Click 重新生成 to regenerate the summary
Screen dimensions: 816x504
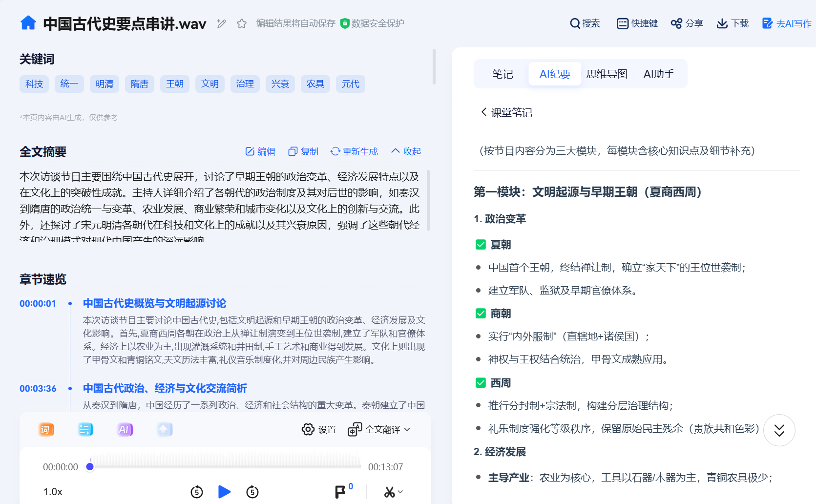(x=354, y=151)
